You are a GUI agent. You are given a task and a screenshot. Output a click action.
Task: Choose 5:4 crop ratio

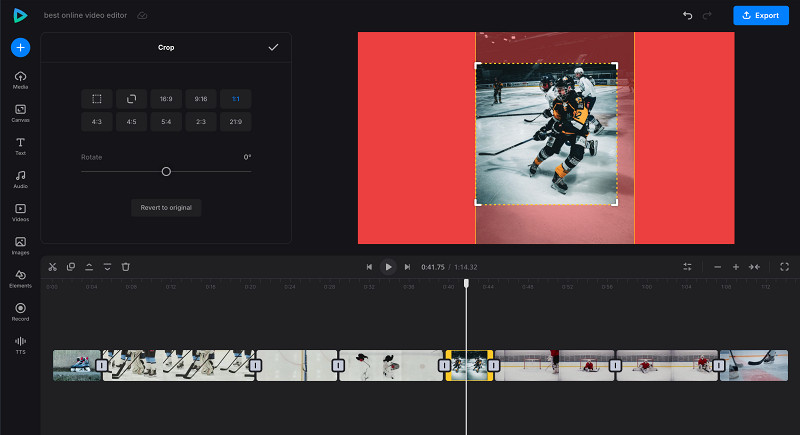[166, 122]
